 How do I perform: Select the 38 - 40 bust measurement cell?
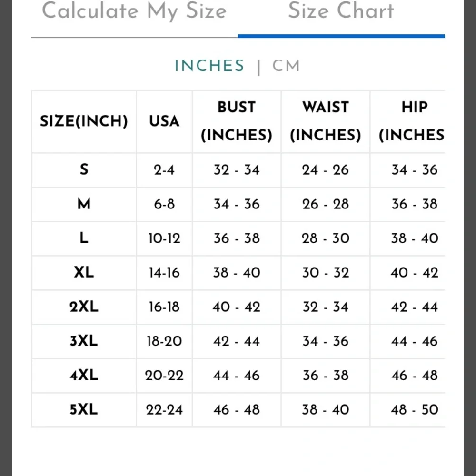(x=237, y=273)
